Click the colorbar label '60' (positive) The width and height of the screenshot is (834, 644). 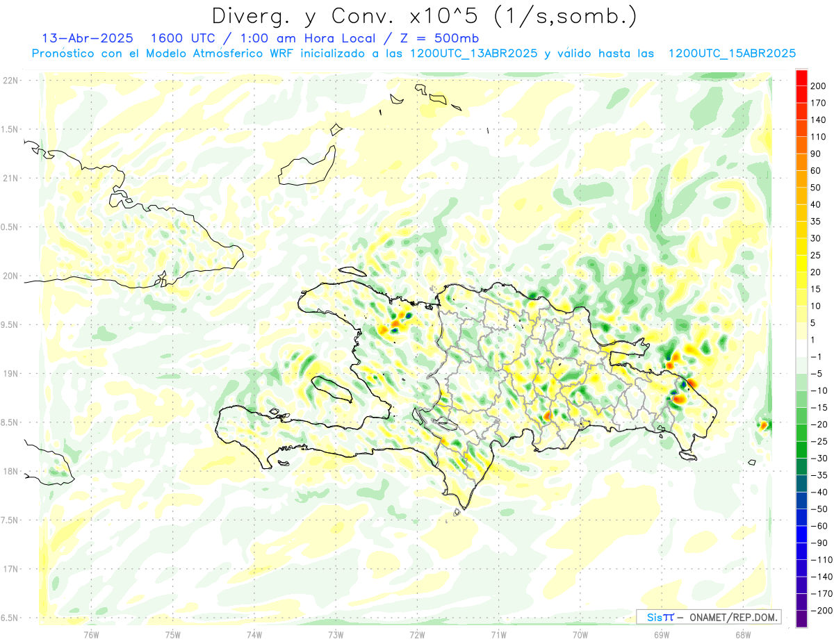coord(817,171)
